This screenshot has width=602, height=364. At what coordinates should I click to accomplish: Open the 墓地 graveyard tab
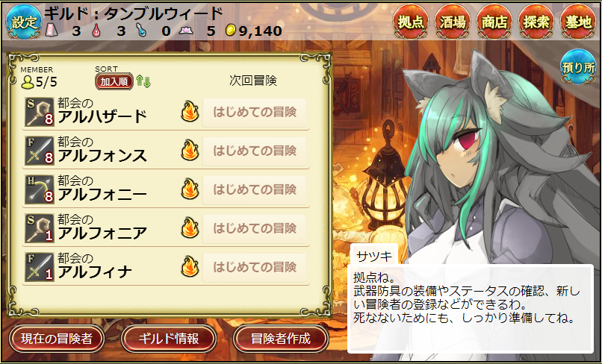tap(578, 22)
